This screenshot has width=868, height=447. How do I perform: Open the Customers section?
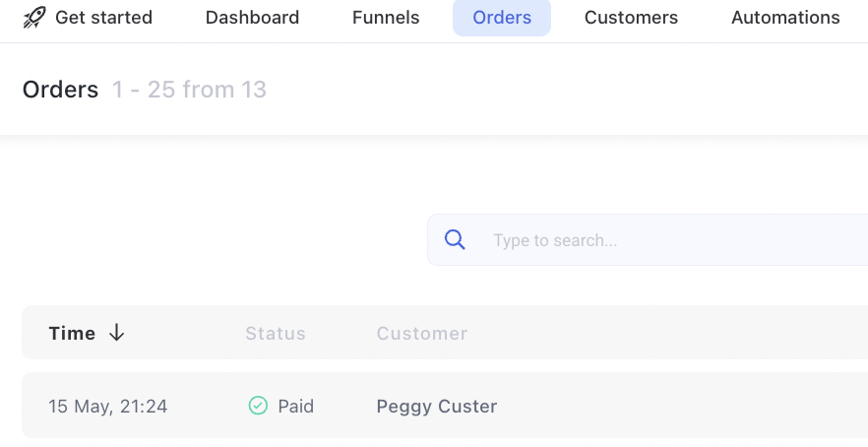pos(631,17)
